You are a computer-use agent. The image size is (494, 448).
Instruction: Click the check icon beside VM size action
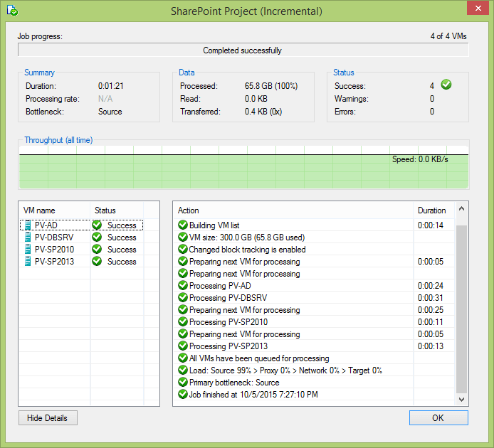tap(183, 237)
